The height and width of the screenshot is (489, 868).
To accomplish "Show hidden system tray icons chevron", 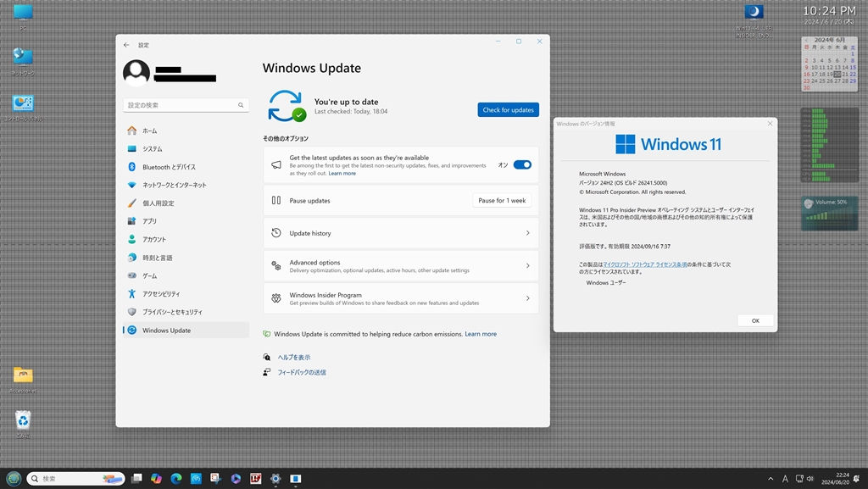I will 770,479.
